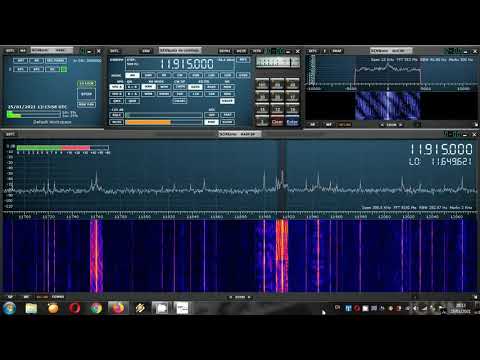The width and height of the screenshot is (480, 360).
Task: Click the orange 11915 signal in main waterfall
Action: (282, 255)
